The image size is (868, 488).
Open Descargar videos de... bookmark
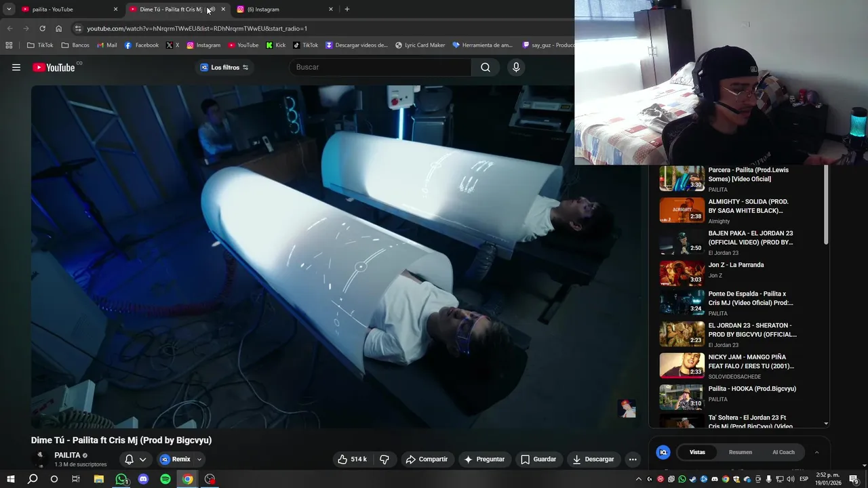coord(357,45)
